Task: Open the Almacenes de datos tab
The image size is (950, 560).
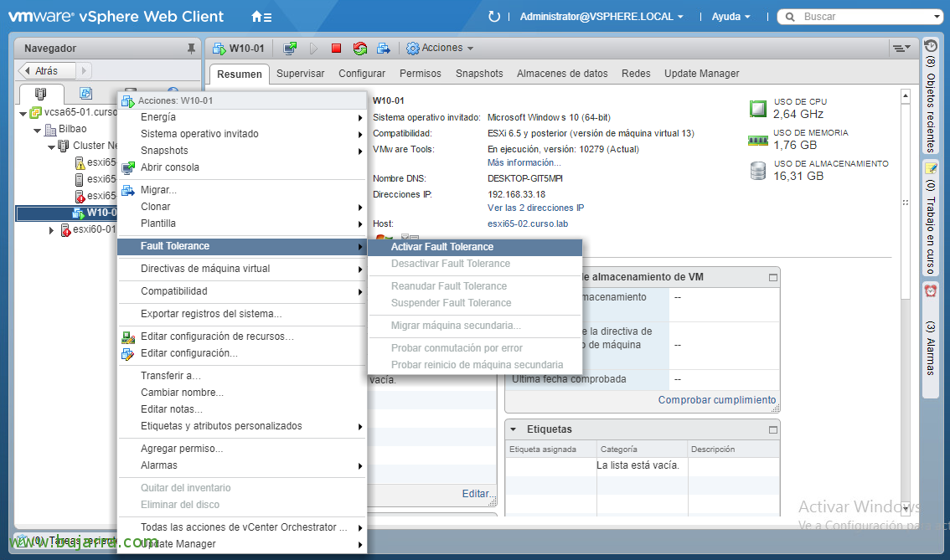Action: (562, 74)
